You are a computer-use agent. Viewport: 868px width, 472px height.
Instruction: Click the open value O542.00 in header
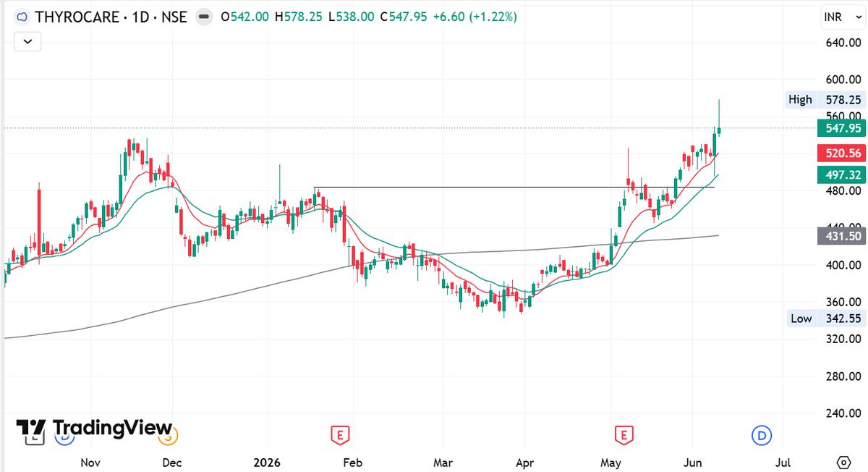(x=245, y=17)
